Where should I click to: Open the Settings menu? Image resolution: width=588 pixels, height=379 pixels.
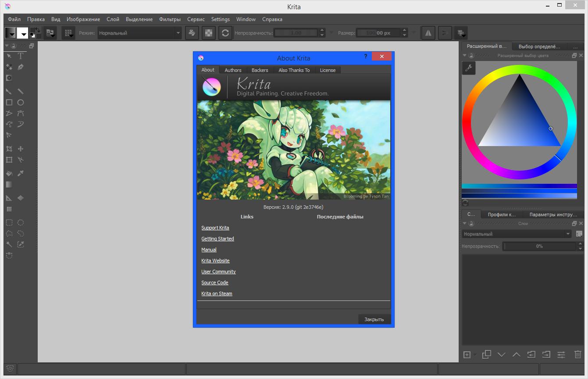pyautogui.click(x=220, y=19)
